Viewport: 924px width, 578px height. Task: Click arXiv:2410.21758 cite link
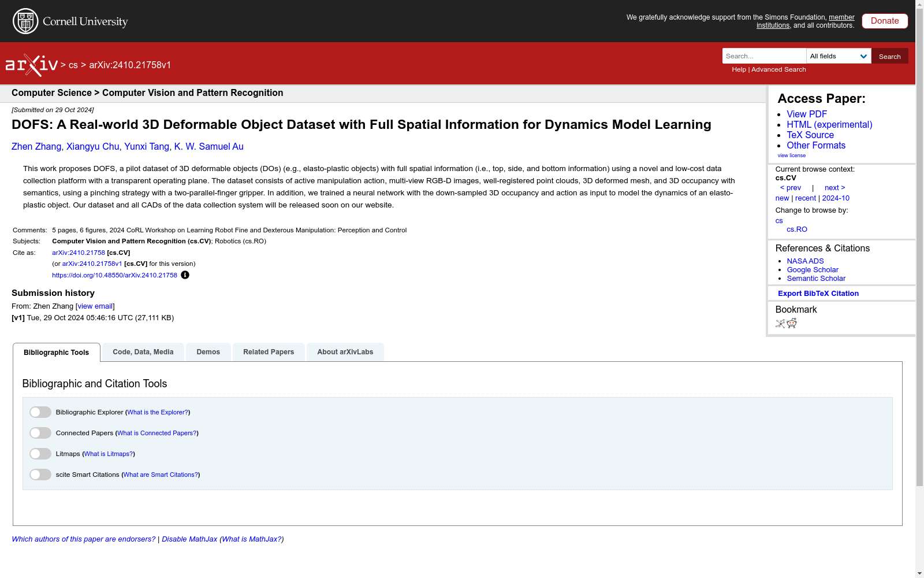point(79,253)
